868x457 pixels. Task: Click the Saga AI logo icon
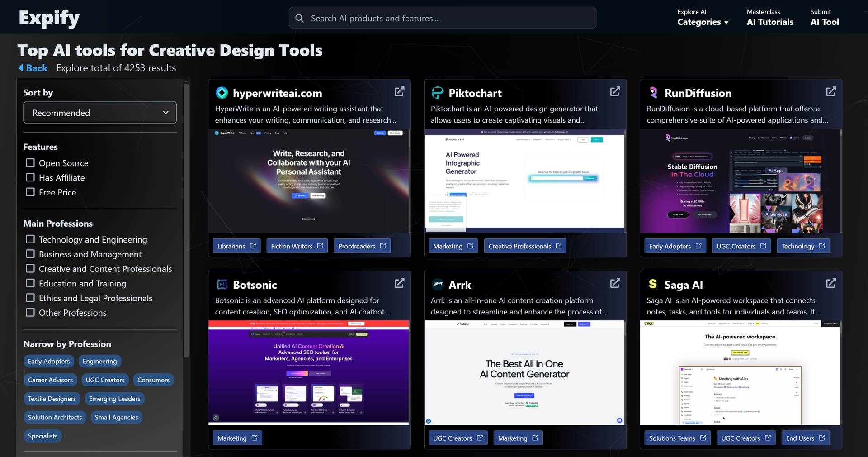653,284
